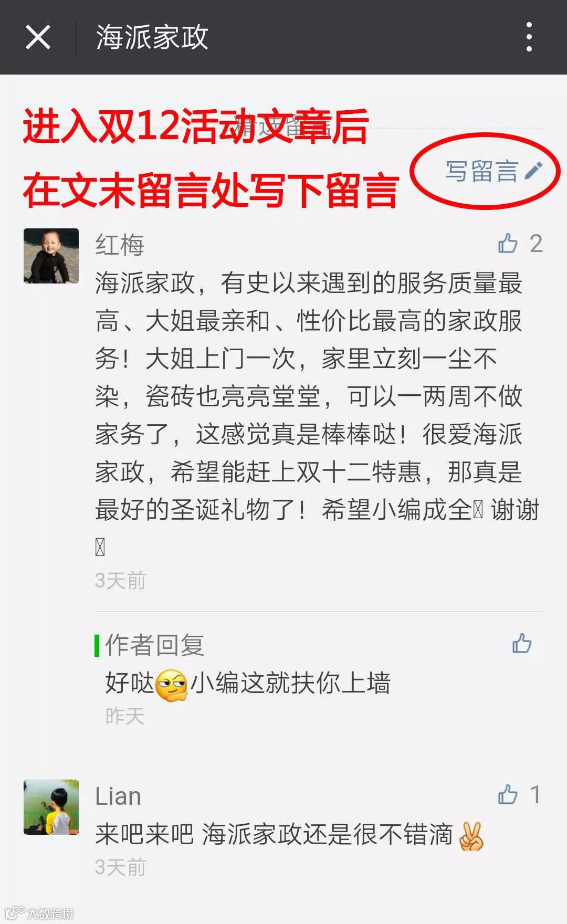The width and height of the screenshot is (567, 924).
Task: Select the username 红梅
Action: pyautogui.click(x=120, y=245)
